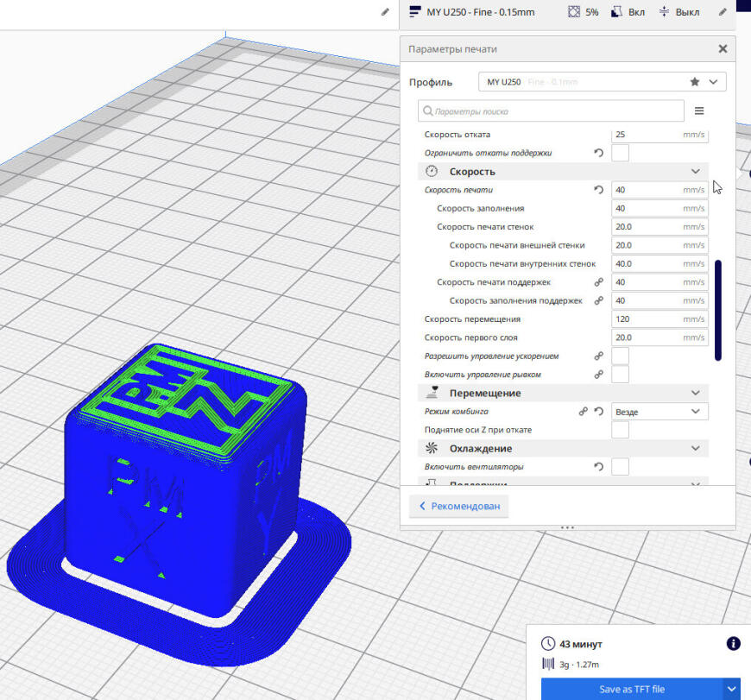751x700 pixels.
Task: Click the 43 минут print time text
Action: click(580, 644)
